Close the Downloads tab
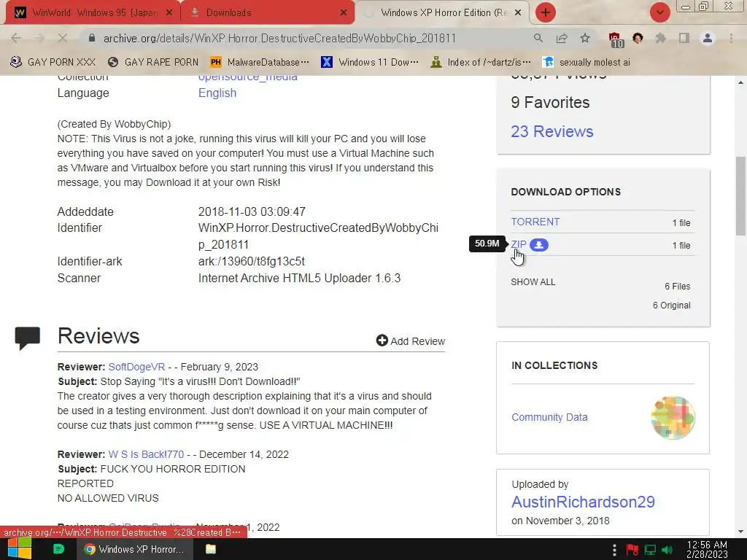 tap(344, 13)
